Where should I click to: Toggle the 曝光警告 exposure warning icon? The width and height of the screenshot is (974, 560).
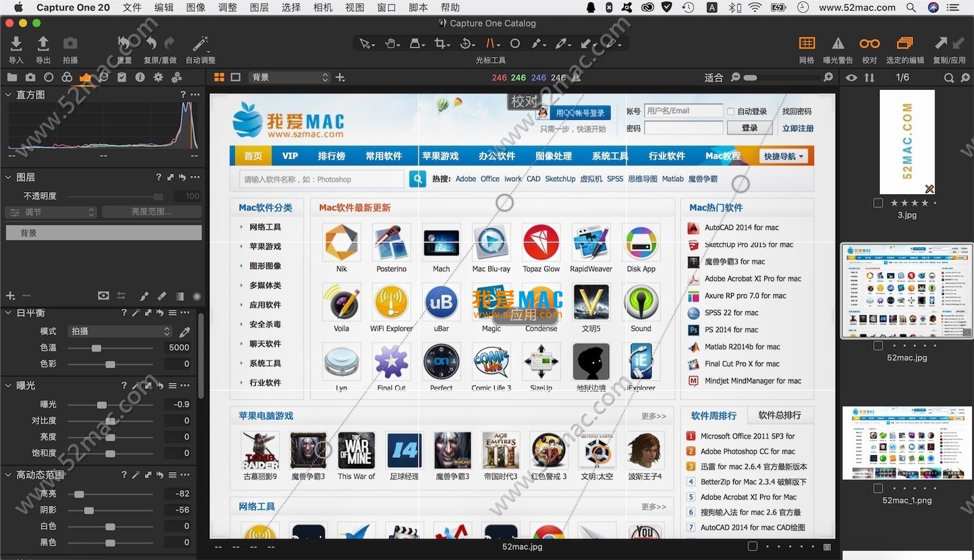pos(838,43)
